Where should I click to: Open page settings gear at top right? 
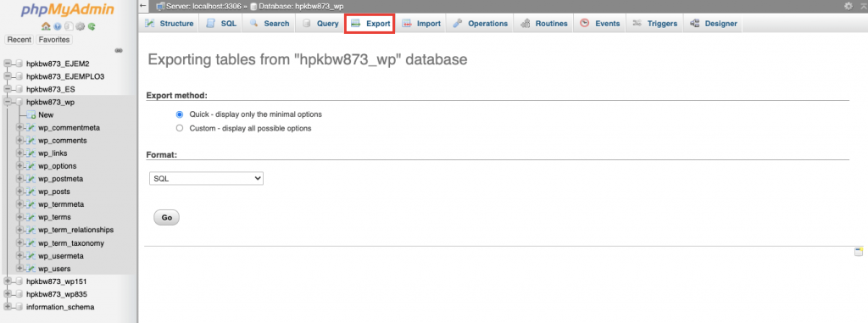(x=848, y=6)
